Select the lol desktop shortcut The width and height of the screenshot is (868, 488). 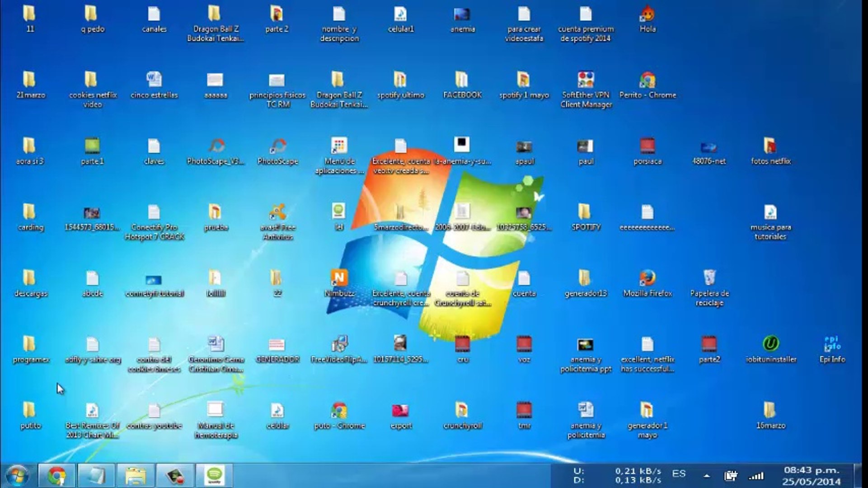[x=339, y=217]
